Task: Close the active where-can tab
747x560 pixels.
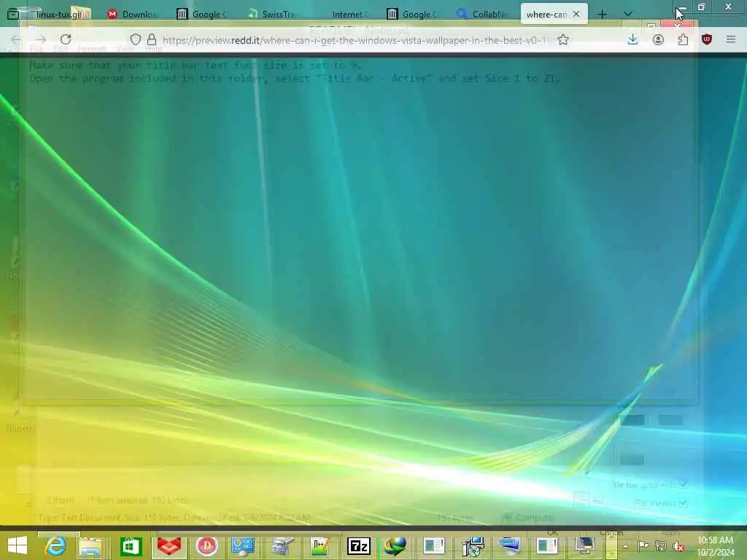Action: 576,15
